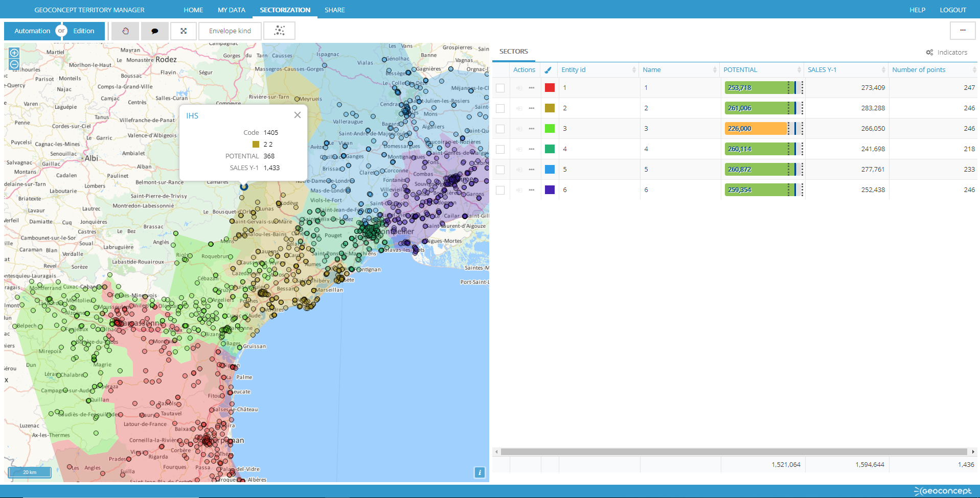980x498 pixels.
Task: Activate the fullscreen expand tool
Action: (184, 31)
